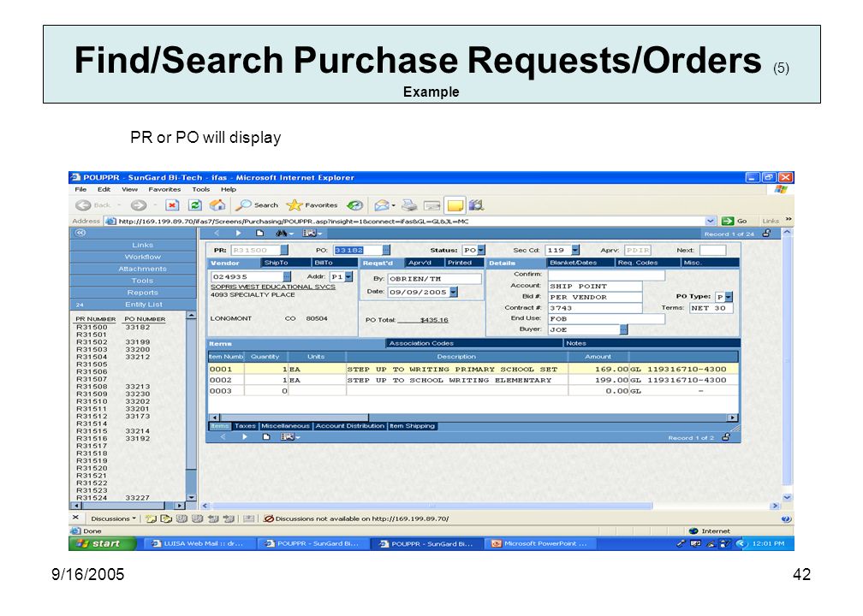Open the Mail envelope icon

382,205
